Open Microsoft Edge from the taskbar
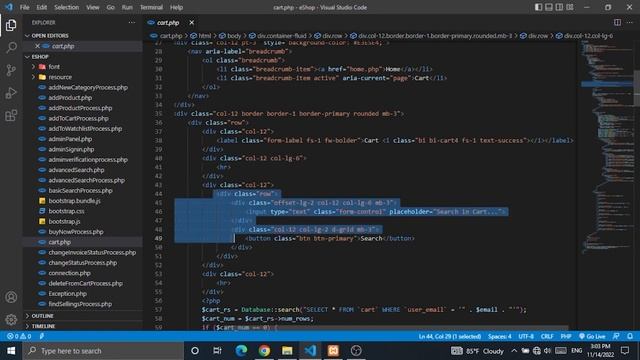640x360 pixels. click(241, 351)
